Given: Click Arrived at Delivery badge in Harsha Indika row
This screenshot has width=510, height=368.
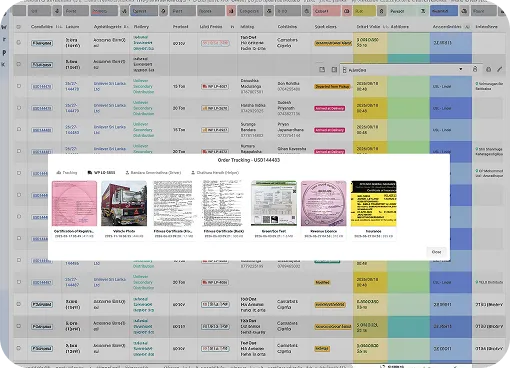Looking at the screenshot, I should tap(330, 108).
